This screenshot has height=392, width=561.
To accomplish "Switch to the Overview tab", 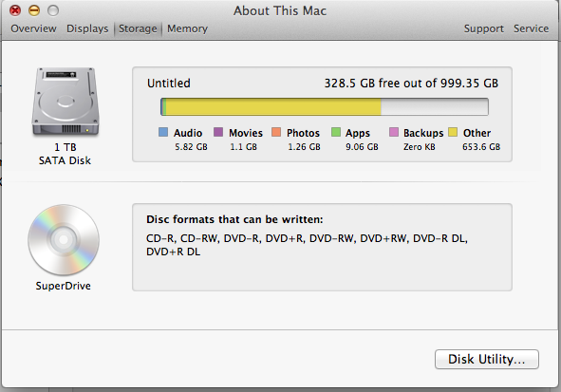I will 33,28.
